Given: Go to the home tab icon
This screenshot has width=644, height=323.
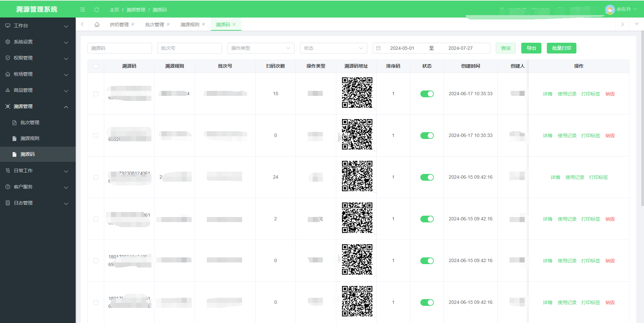Looking at the screenshot, I should click(97, 24).
